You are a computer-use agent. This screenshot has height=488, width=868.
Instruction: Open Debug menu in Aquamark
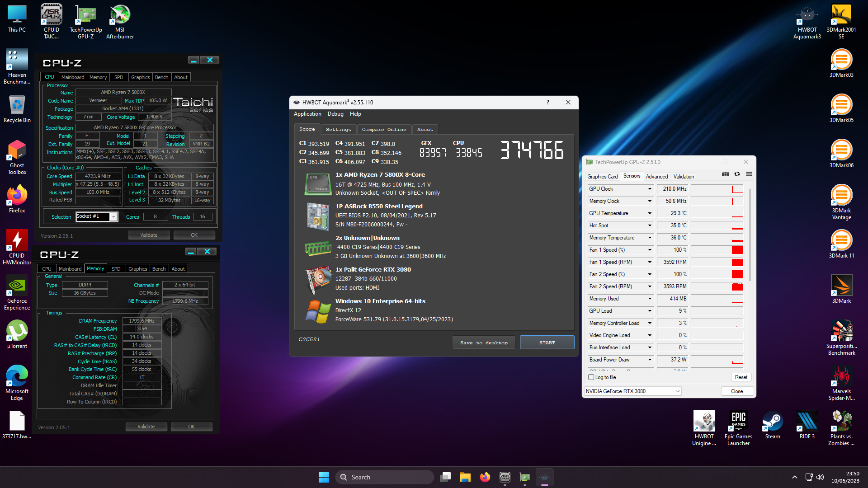(x=335, y=114)
